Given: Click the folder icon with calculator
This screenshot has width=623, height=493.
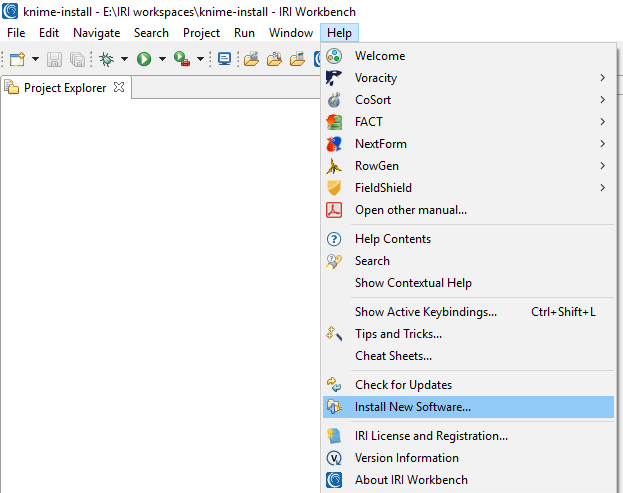Looking at the screenshot, I should click(x=297, y=59).
